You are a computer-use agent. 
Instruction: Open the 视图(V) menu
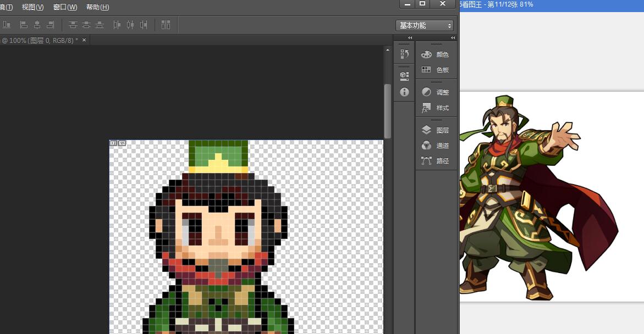pyautogui.click(x=33, y=7)
